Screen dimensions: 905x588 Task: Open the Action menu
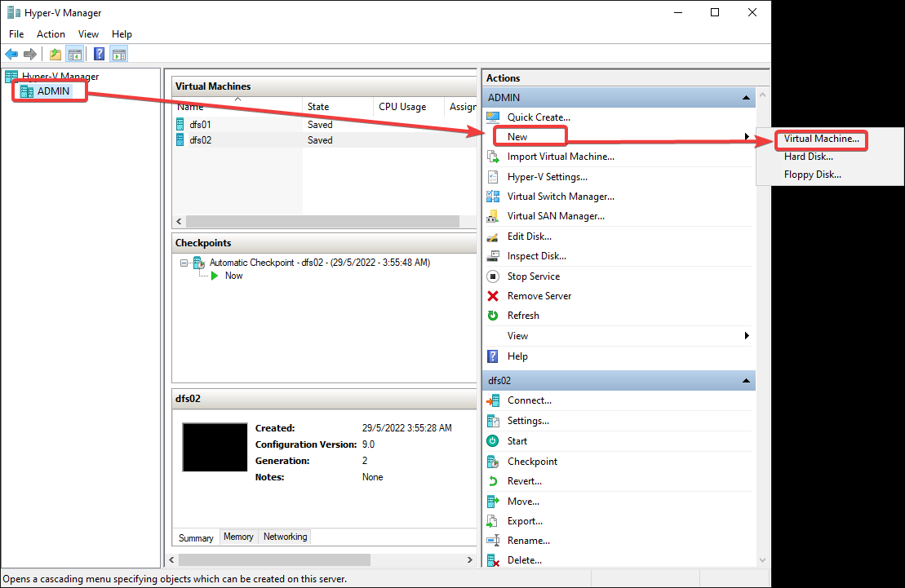click(51, 34)
